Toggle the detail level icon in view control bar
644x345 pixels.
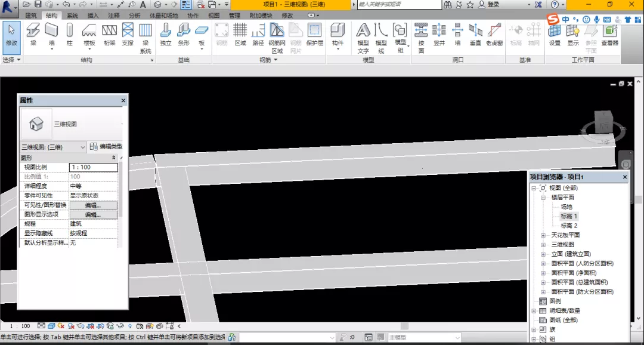(42, 326)
